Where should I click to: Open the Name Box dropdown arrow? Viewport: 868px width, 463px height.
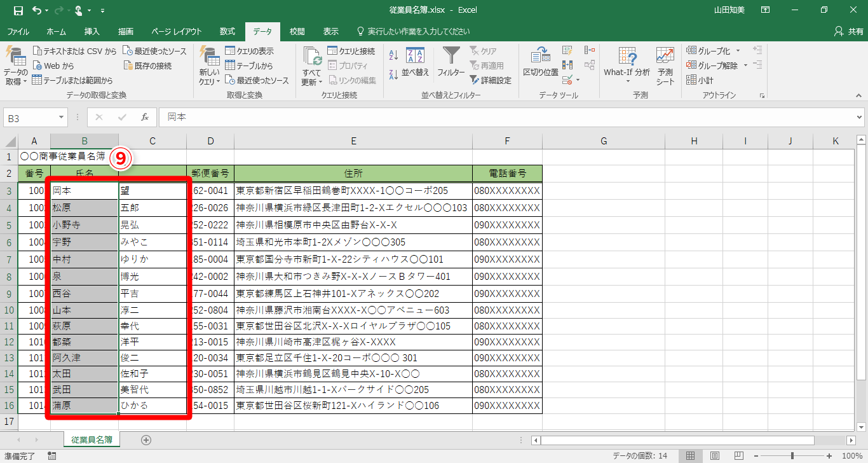(x=62, y=117)
